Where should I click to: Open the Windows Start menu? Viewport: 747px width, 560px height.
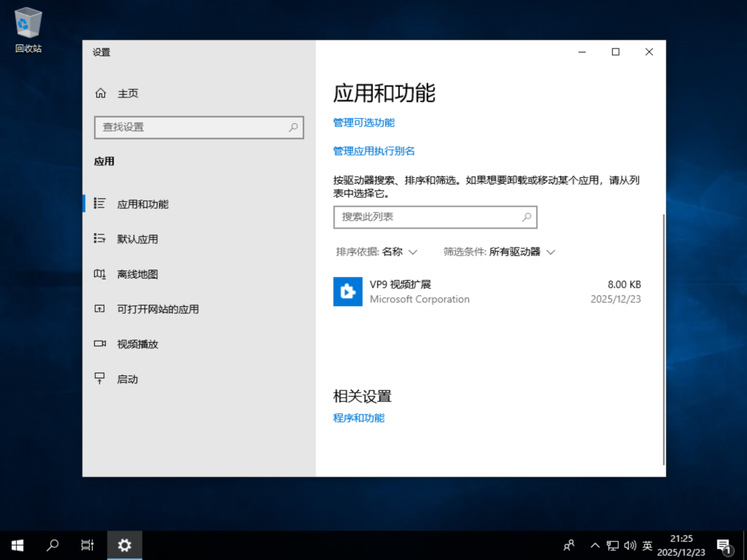tap(17, 545)
